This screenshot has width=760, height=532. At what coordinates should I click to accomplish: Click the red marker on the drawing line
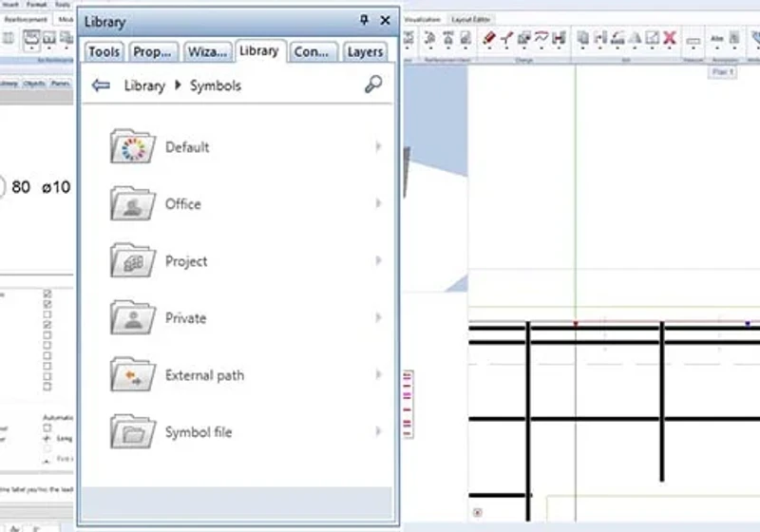click(x=576, y=324)
